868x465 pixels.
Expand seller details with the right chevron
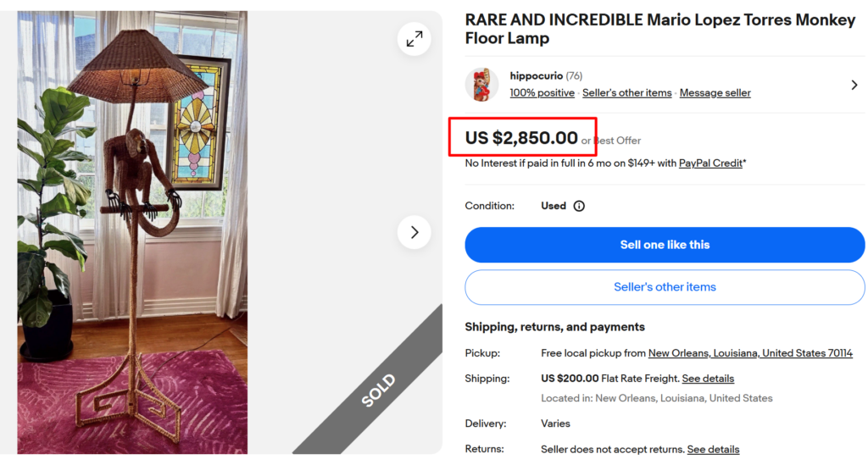point(854,85)
